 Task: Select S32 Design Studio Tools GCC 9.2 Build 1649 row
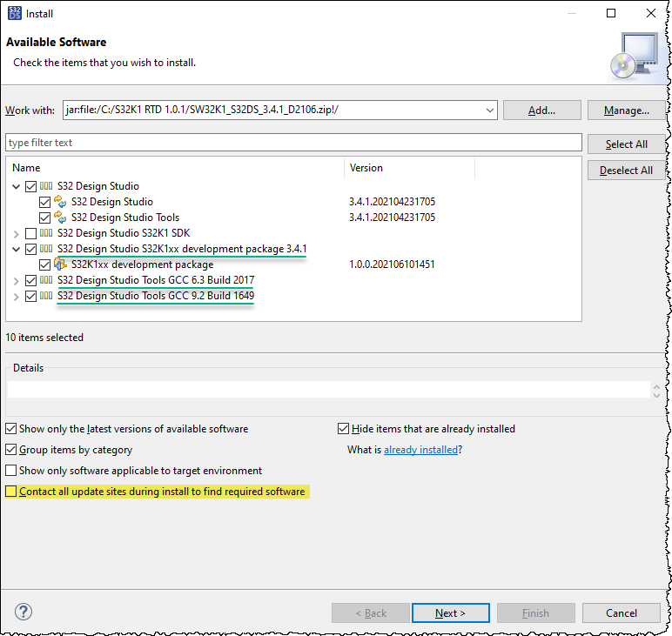coord(156,296)
